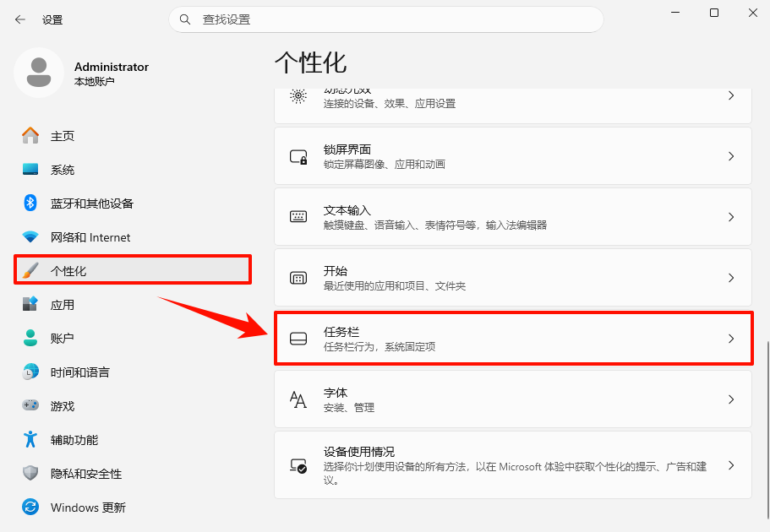The image size is (770, 532).
Task: Select 个性化 in sidebar
Action: coord(133,270)
